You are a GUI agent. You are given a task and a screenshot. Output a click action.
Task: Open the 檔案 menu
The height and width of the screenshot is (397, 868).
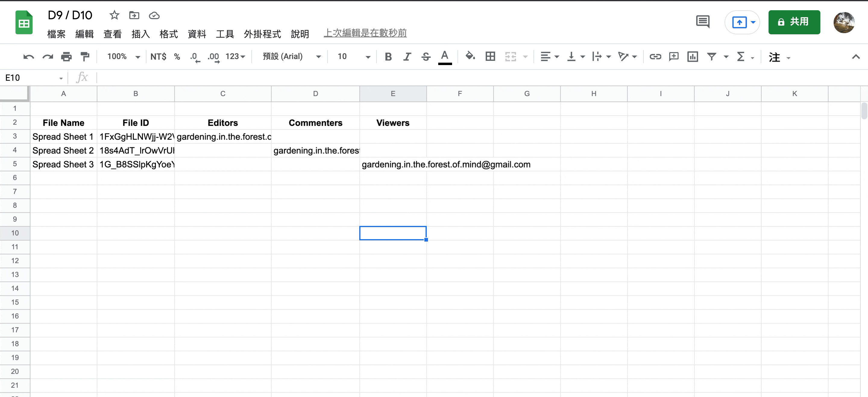point(56,34)
